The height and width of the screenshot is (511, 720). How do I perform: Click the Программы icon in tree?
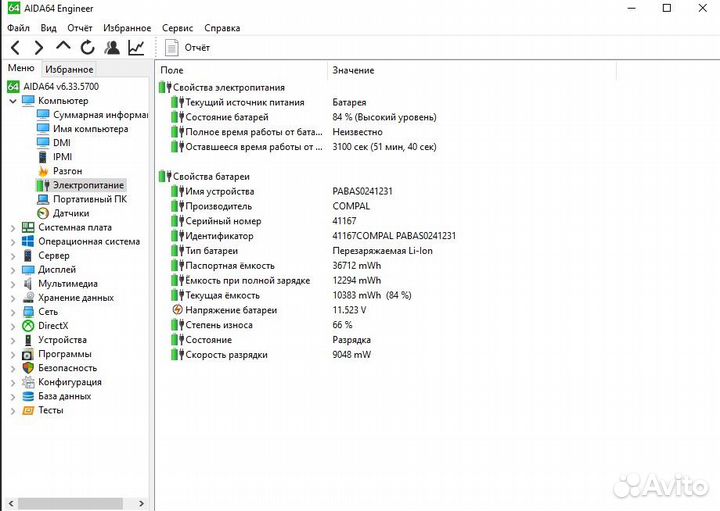click(28, 354)
